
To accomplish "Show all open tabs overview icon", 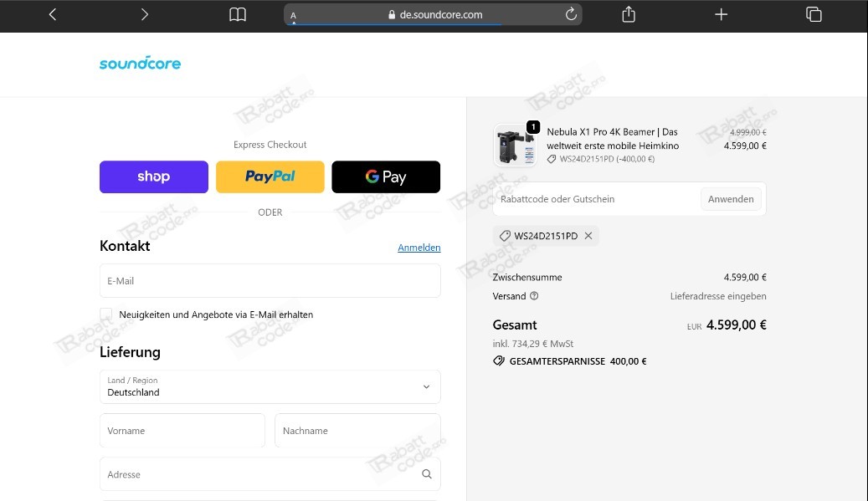I will [814, 14].
